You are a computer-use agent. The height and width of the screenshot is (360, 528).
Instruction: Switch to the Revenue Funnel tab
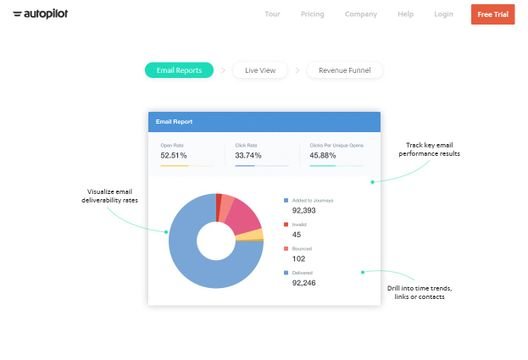tap(344, 70)
